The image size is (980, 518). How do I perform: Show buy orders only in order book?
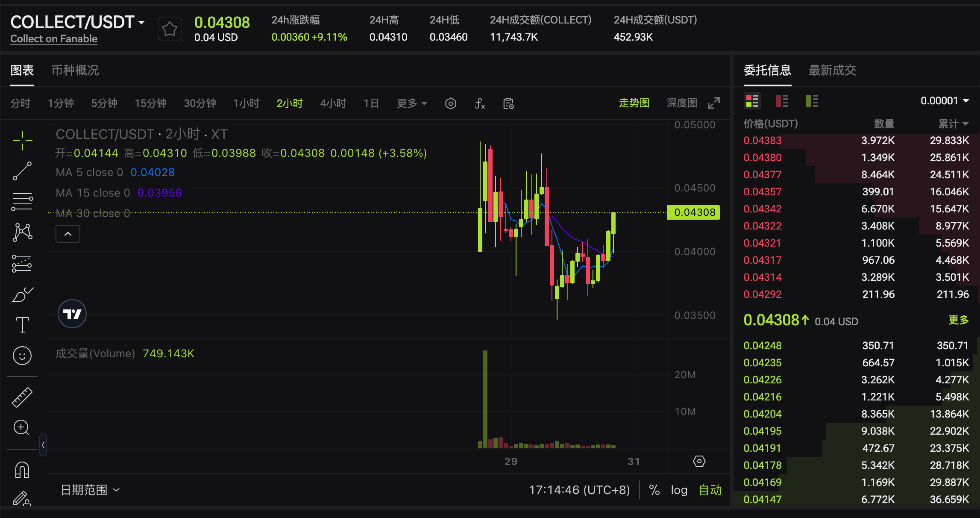(x=812, y=101)
